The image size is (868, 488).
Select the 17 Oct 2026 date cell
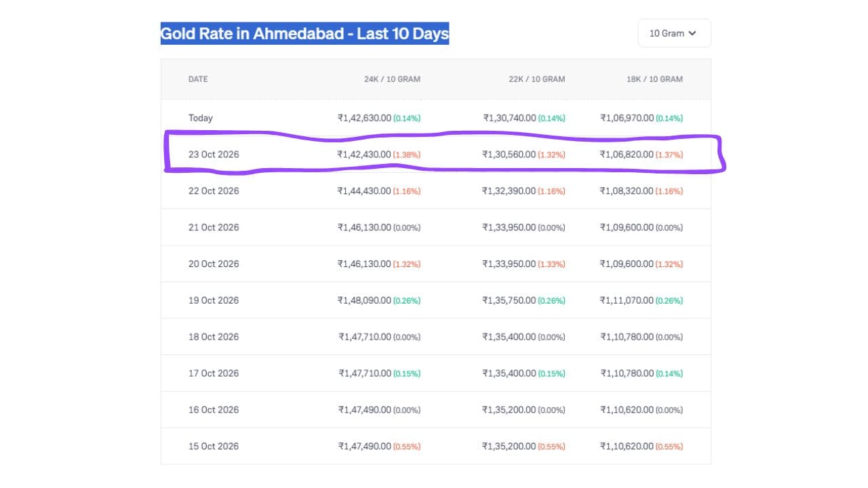click(x=214, y=373)
